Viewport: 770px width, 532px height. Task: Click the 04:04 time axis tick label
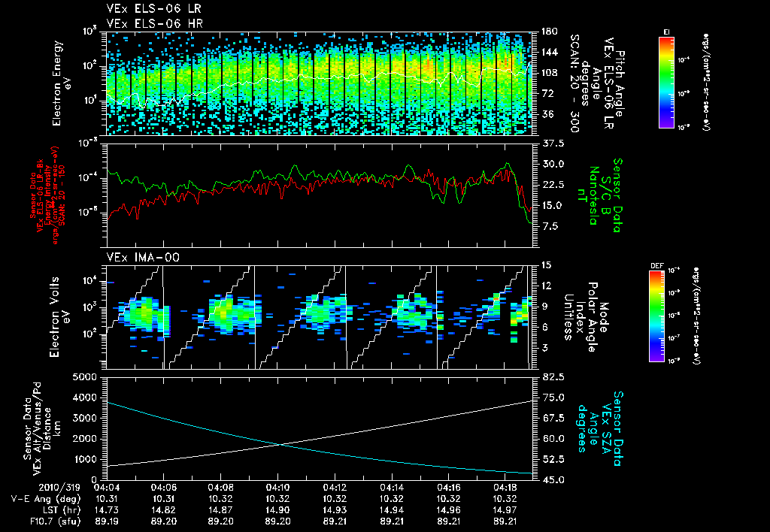click(x=108, y=488)
